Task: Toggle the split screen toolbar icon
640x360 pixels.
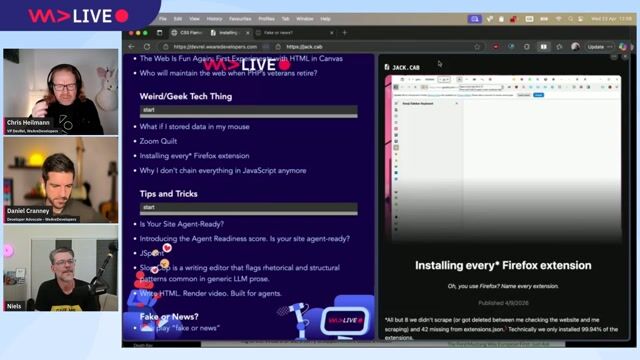Action: (544, 47)
